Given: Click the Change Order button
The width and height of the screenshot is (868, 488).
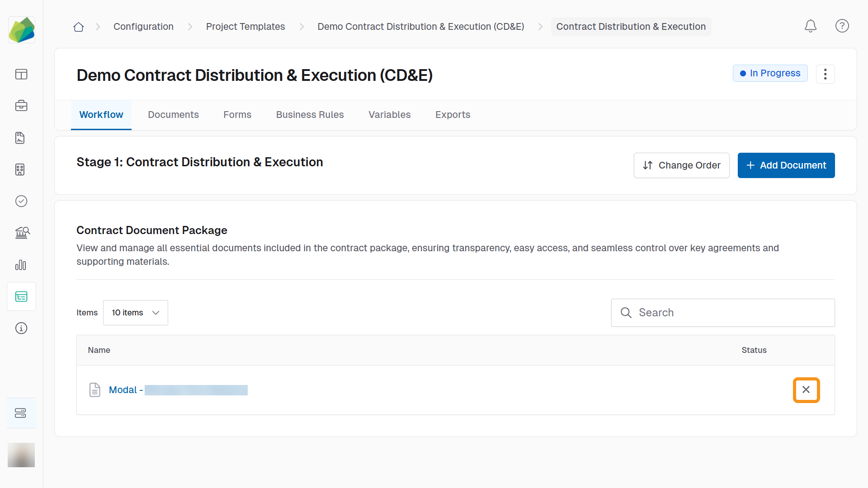Looking at the screenshot, I should coord(681,165).
